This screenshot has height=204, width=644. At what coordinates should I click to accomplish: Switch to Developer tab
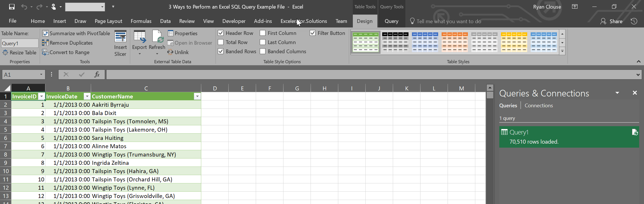[234, 21]
